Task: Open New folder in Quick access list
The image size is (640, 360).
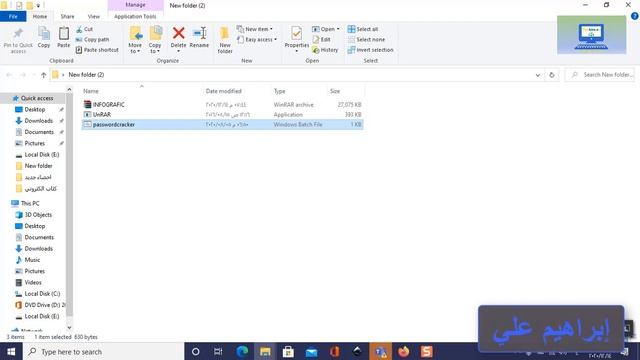Action: [38, 166]
